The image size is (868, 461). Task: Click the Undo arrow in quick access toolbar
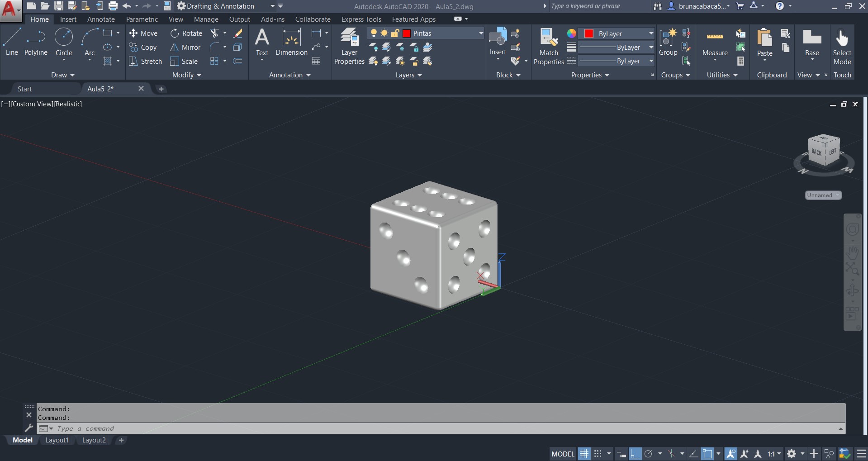(127, 6)
